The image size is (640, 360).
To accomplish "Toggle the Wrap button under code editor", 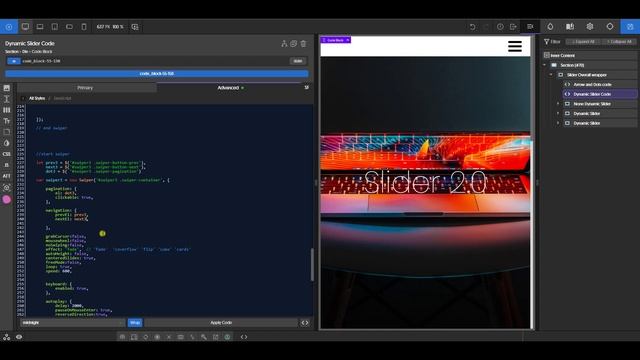I will pos(135,322).
